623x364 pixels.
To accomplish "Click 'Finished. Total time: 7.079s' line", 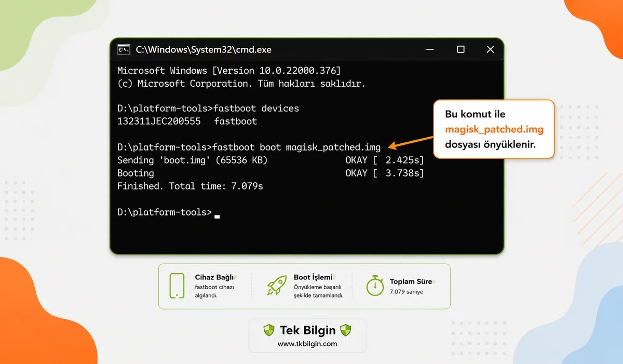I will coord(190,186).
